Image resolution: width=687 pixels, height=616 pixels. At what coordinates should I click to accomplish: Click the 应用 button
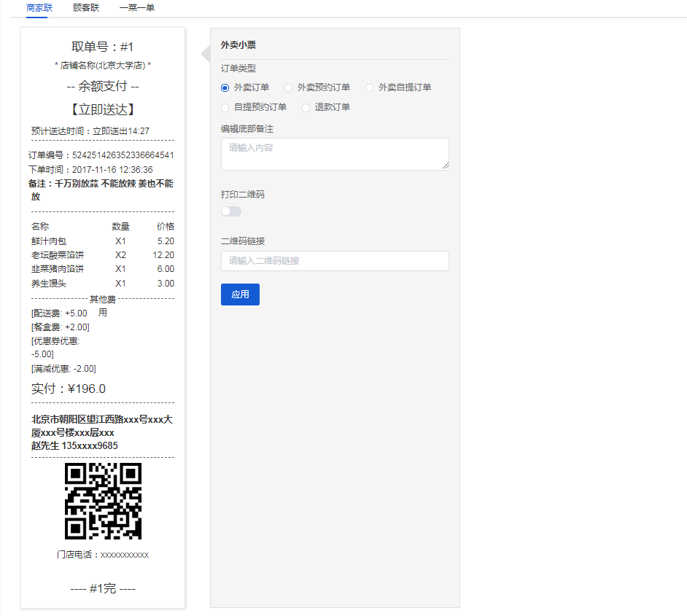pyautogui.click(x=240, y=295)
